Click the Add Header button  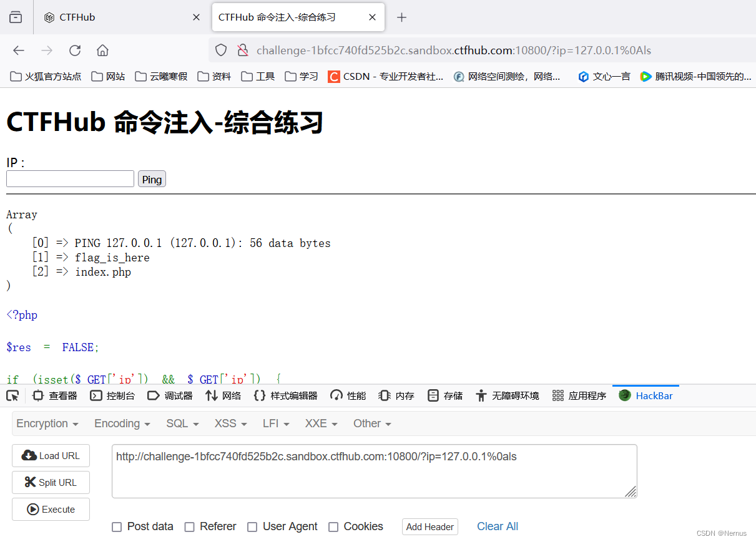pyautogui.click(x=430, y=527)
